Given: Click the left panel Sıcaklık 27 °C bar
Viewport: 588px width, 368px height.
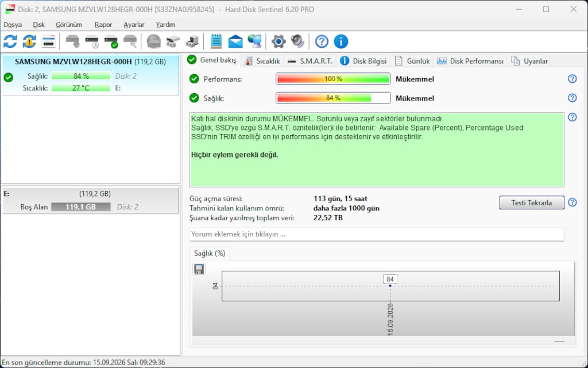Looking at the screenshot, I should click(x=81, y=88).
